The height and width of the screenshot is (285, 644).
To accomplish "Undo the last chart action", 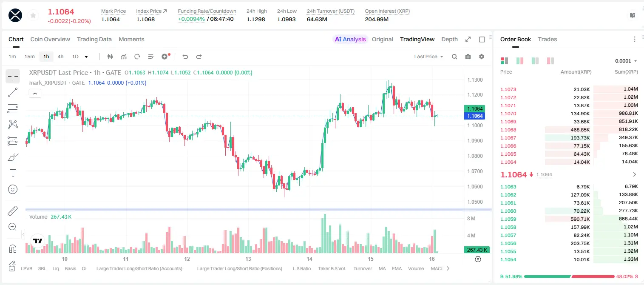I will (x=185, y=57).
